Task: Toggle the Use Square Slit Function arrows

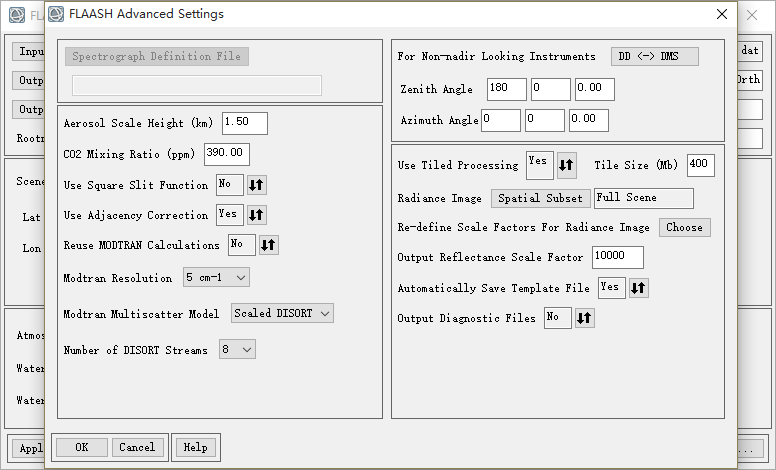Action: click(x=257, y=185)
